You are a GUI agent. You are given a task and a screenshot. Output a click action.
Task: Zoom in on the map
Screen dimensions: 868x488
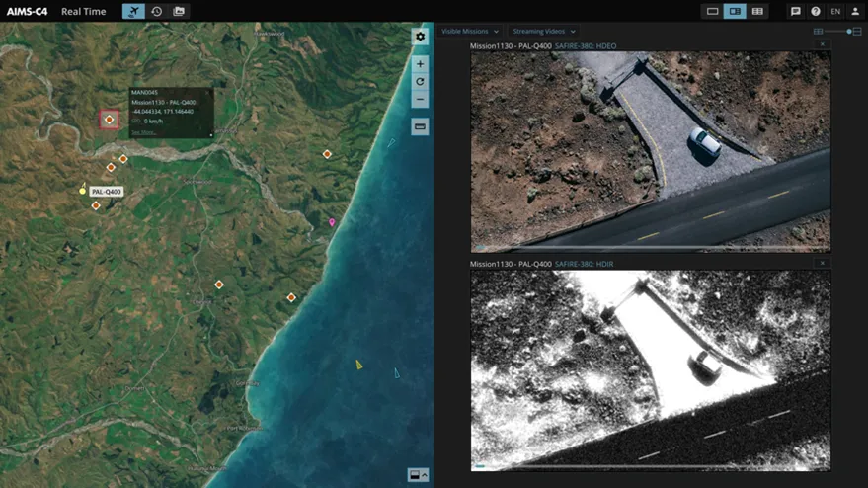(420, 64)
